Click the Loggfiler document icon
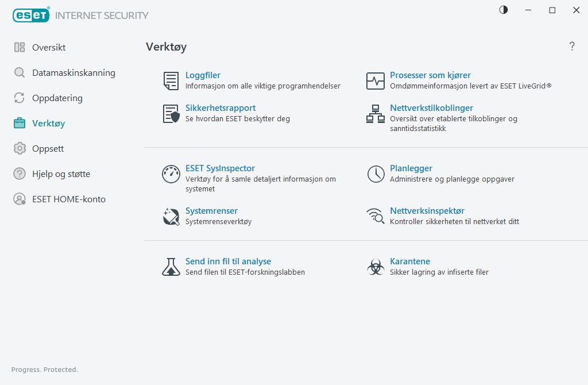This screenshot has height=385, width=588. [x=171, y=81]
